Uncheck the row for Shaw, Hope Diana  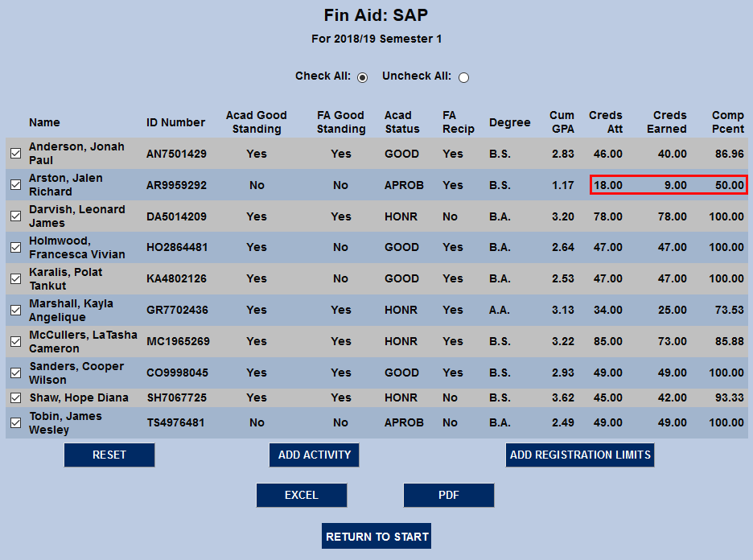[x=14, y=397]
